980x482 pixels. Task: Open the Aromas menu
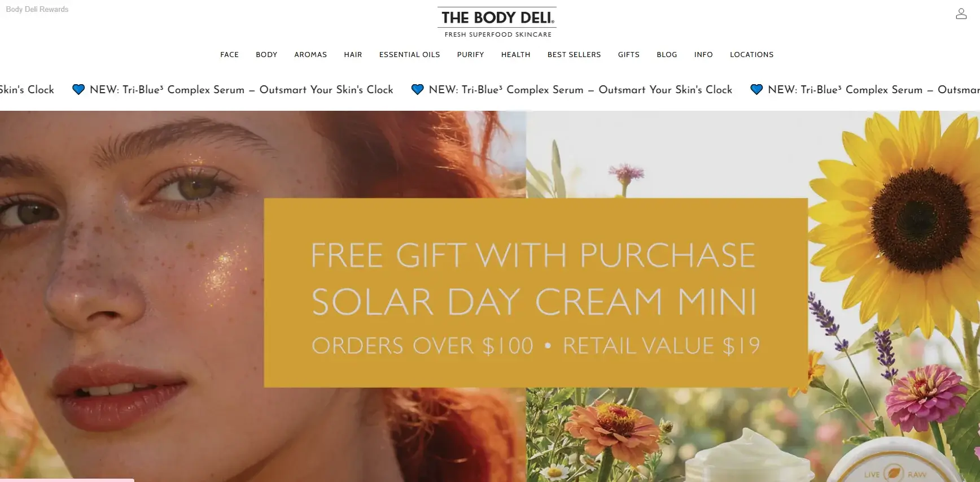(x=310, y=55)
